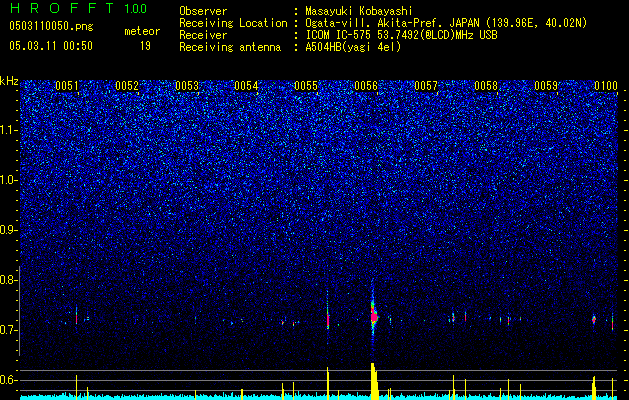Click the kHz axis unit label
The height and width of the screenshot is (400, 629).
pyautogui.click(x=9, y=81)
